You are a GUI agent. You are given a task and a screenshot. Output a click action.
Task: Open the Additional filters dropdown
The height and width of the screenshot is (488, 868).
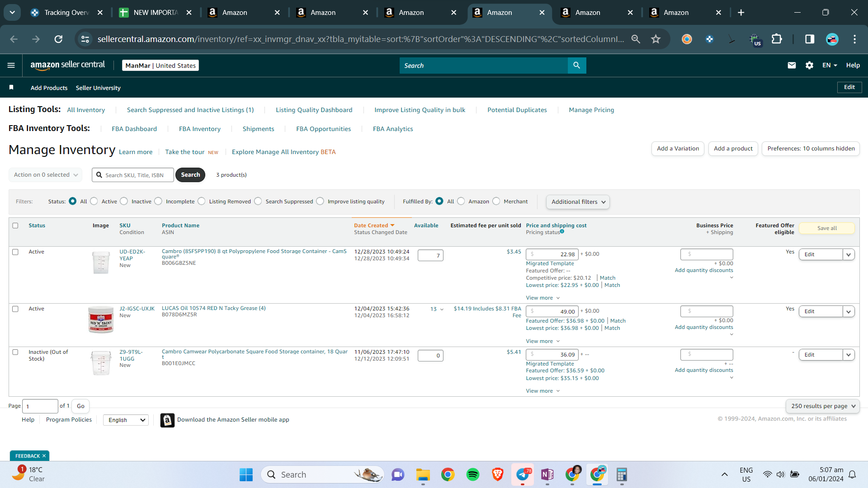(x=578, y=202)
